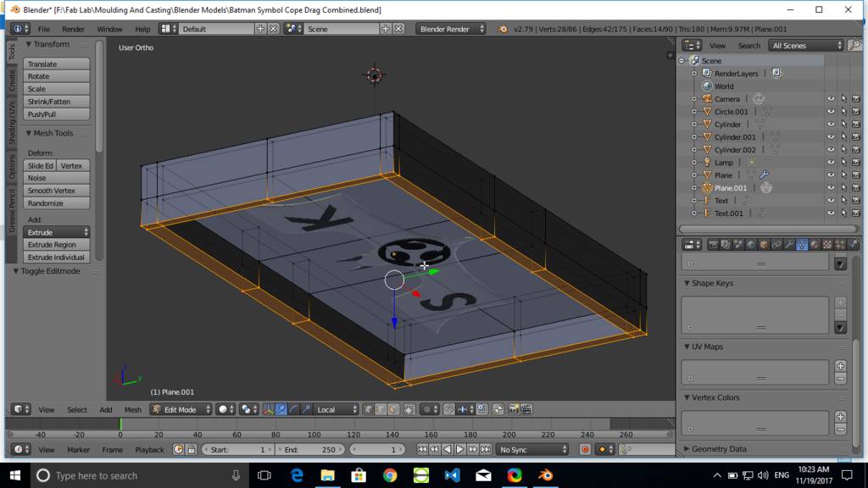This screenshot has height=488, width=868.
Task: Click the Lamp bulb icon in outliner
Action: [707, 162]
